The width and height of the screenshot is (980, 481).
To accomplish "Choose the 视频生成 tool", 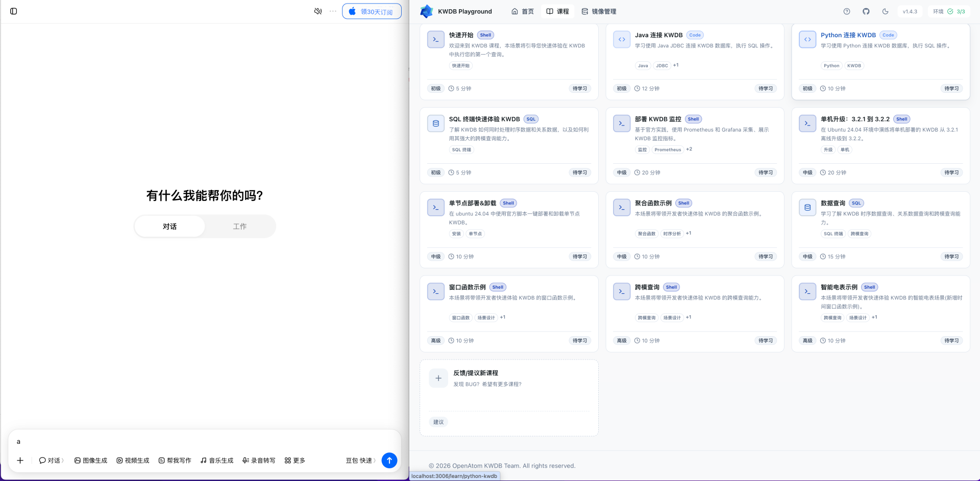I will pyautogui.click(x=133, y=461).
